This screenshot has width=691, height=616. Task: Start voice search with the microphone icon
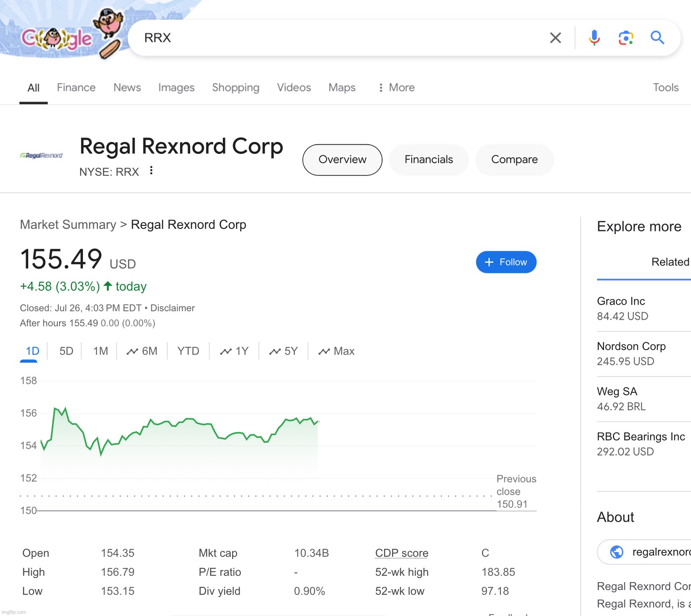pos(594,38)
